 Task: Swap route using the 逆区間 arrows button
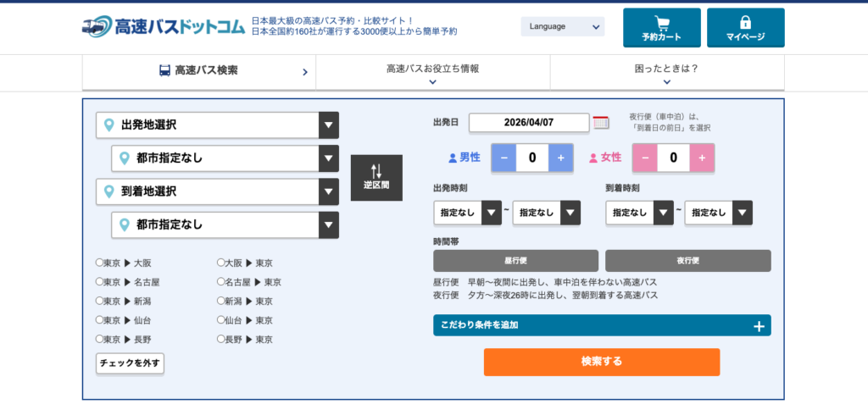coord(376,177)
